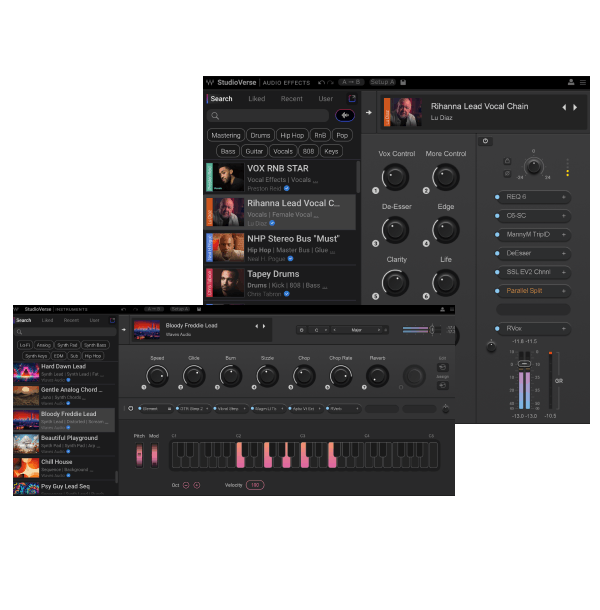The height and width of the screenshot is (610, 600).
Task: Expand SSL EV2 Chnnl slot plus menu
Action: (x=563, y=272)
